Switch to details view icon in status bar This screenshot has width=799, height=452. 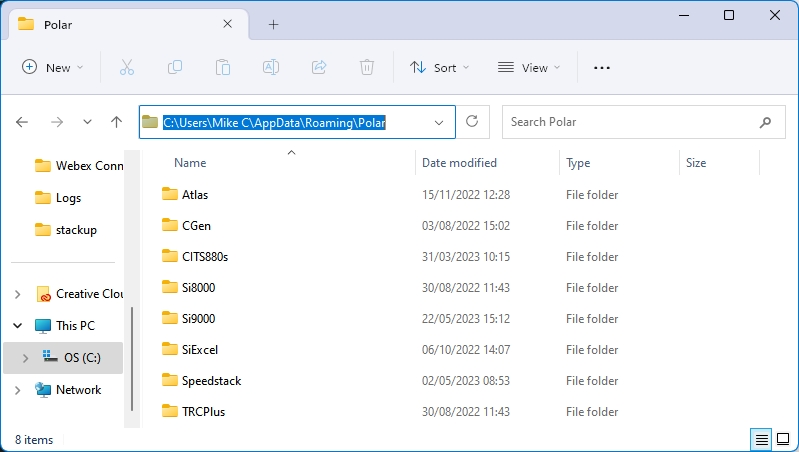762,439
